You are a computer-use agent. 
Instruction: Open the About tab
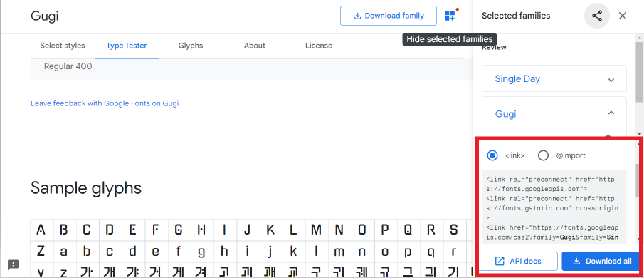[x=255, y=46]
